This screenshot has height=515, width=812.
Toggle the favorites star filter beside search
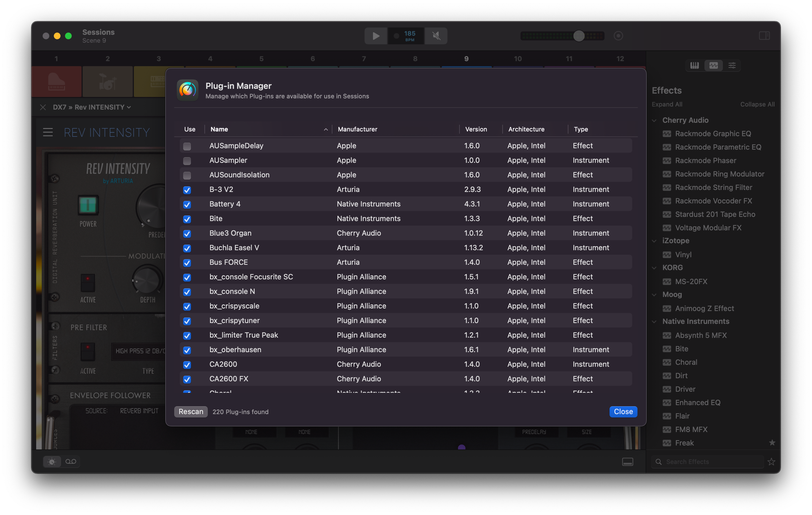(x=771, y=462)
